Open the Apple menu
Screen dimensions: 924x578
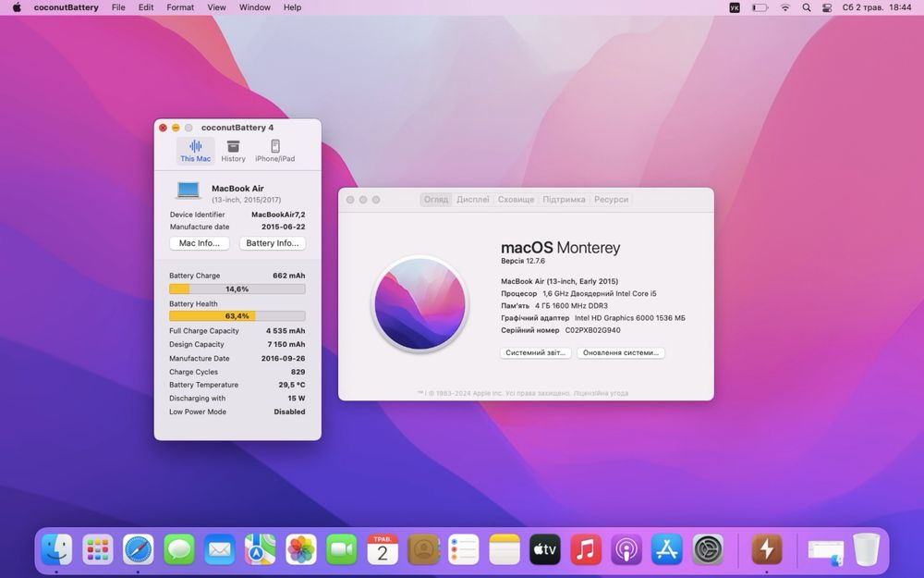[x=17, y=7]
